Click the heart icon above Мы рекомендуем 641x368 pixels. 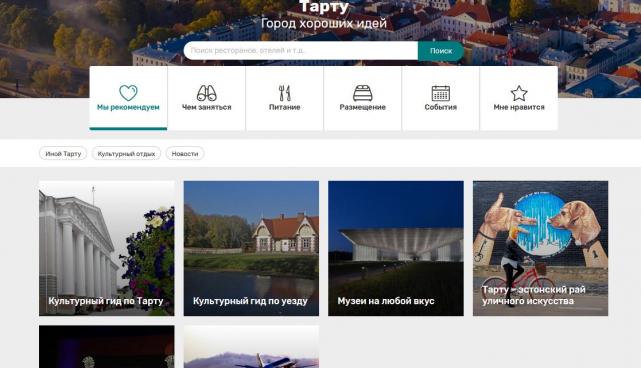click(128, 93)
